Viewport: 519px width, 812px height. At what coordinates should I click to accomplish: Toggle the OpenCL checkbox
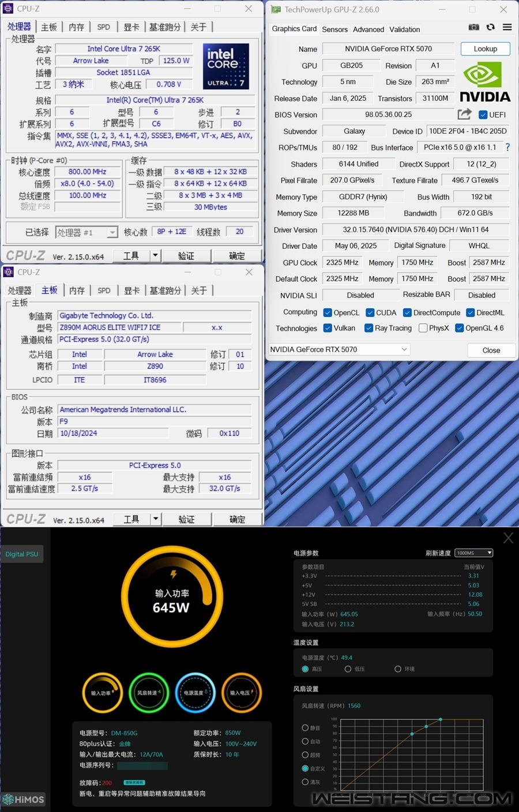click(328, 313)
